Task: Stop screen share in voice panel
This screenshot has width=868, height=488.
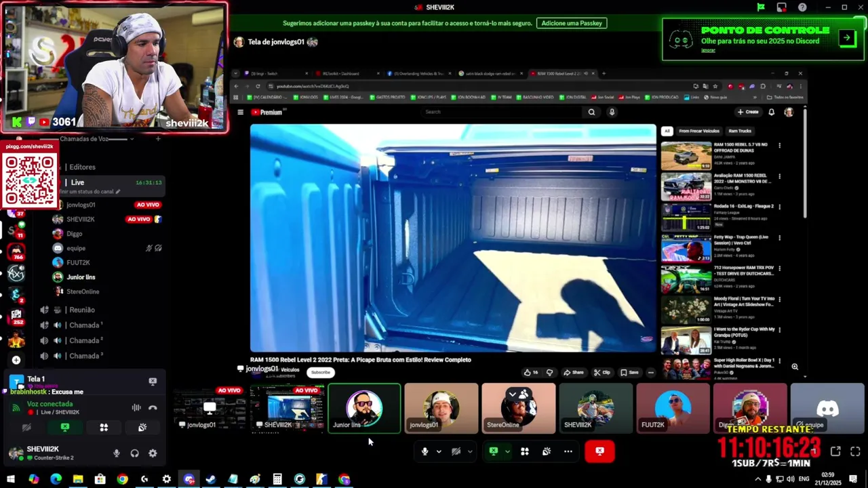Action: click(x=65, y=428)
